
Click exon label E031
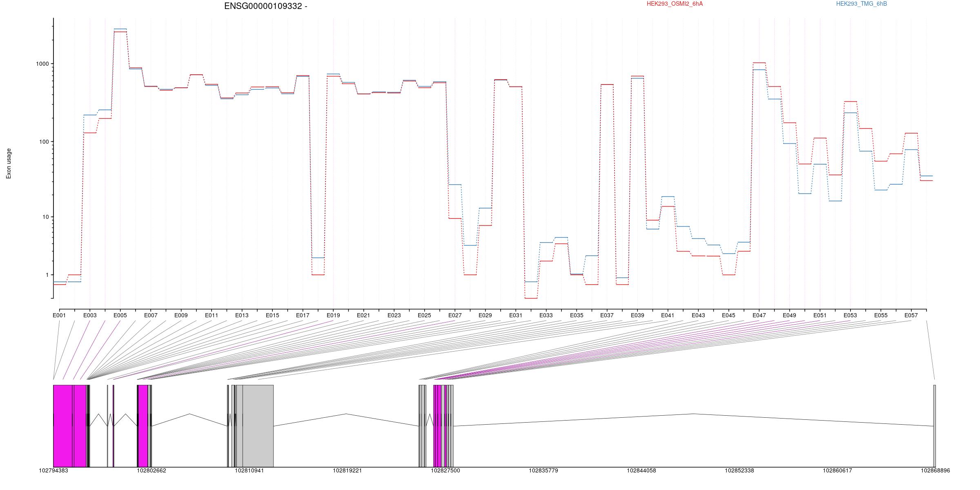(x=516, y=315)
